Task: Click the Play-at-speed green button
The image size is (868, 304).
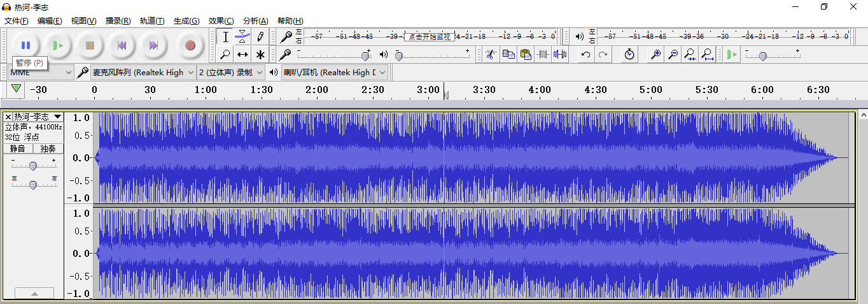Action: pos(732,54)
